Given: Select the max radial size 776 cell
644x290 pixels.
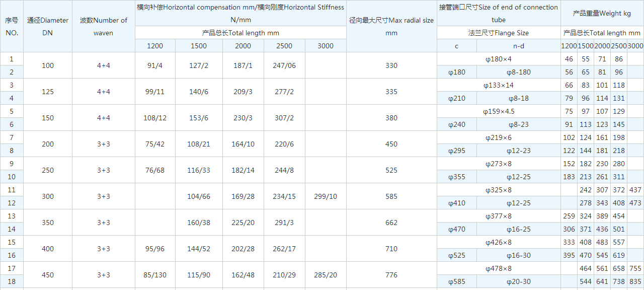Looking at the screenshot, I should coord(391,275).
